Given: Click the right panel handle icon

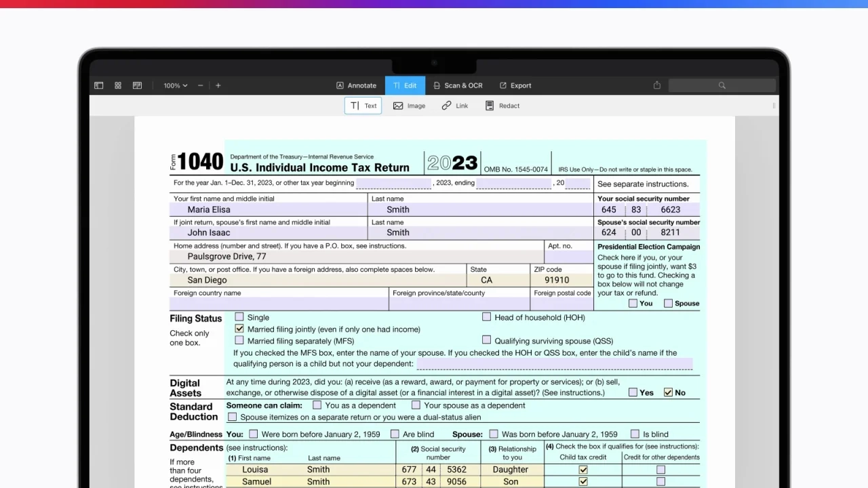Looking at the screenshot, I should click(x=774, y=106).
